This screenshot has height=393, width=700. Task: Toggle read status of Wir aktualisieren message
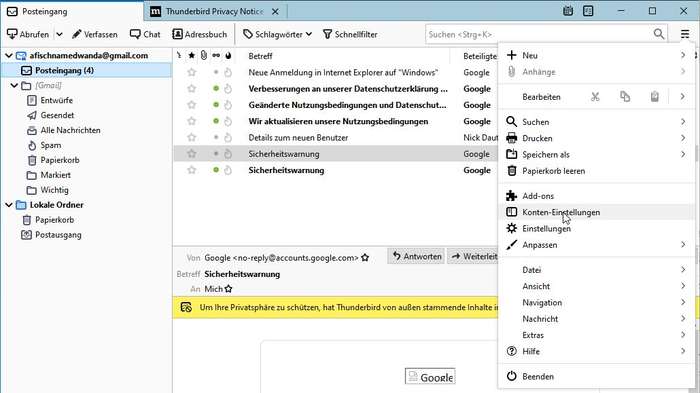point(216,121)
